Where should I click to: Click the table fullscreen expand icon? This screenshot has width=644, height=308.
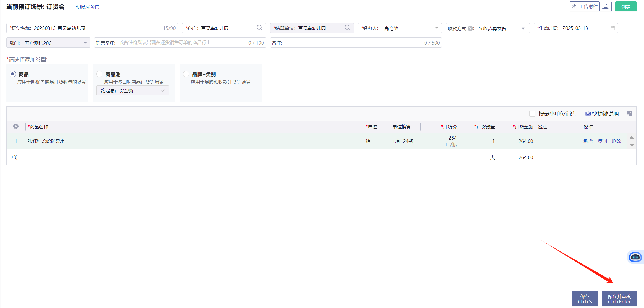pyautogui.click(x=629, y=114)
